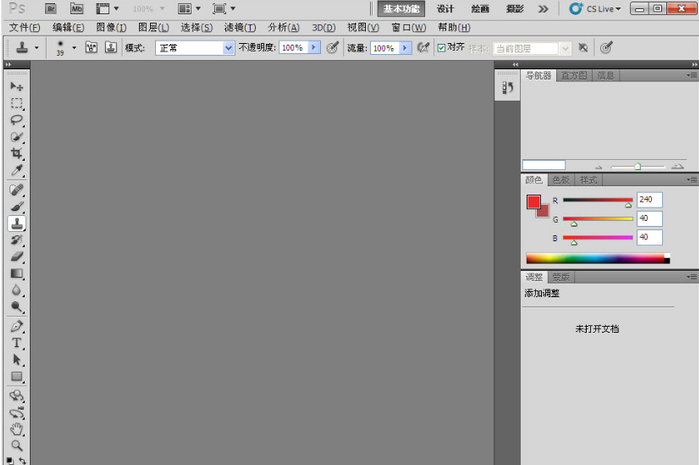Toggle tablet pressure controls size
The image size is (699, 465).
tap(606, 47)
